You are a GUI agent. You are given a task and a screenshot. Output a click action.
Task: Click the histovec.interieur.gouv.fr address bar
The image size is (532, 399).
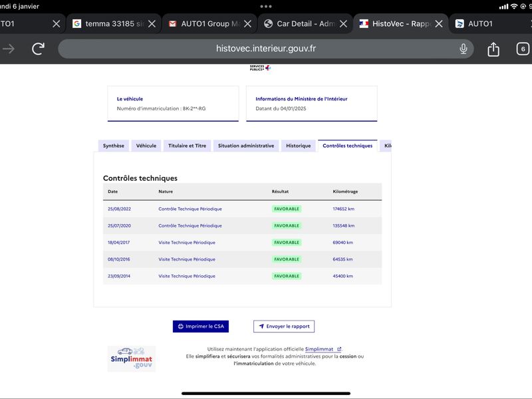coord(265,49)
